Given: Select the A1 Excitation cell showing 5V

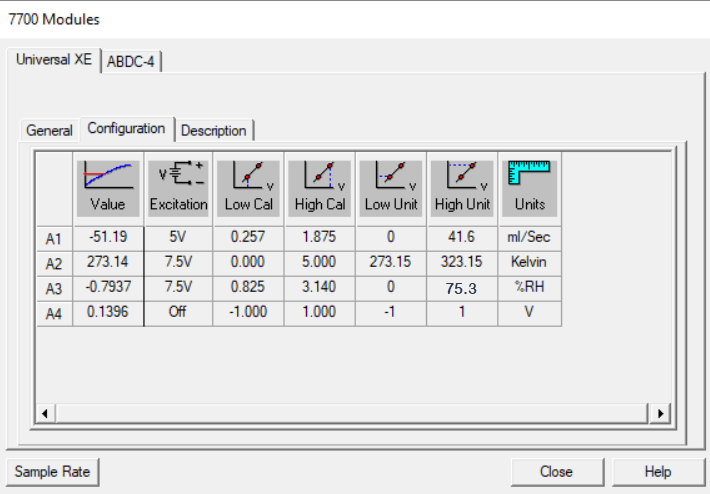Looking at the screenshot, I should (x=178, y=237).
